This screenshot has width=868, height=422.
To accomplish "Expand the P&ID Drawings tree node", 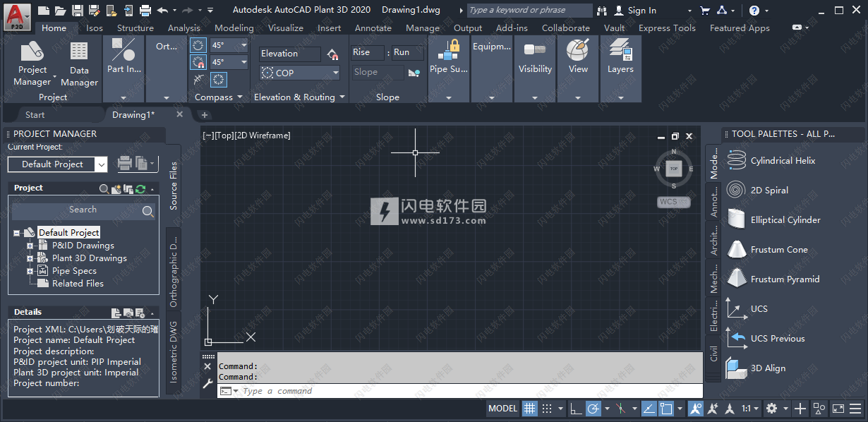I will click(30, 246).
